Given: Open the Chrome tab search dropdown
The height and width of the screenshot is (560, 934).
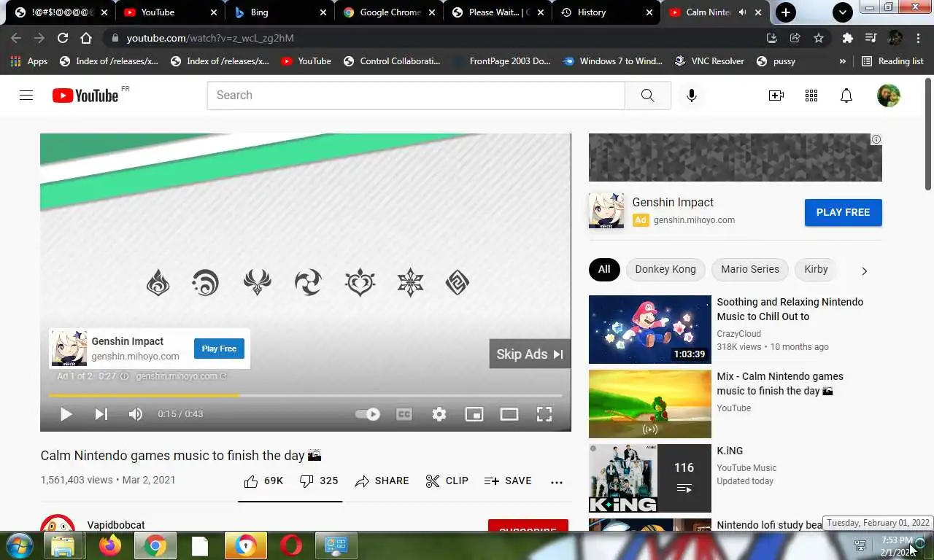Looking at the screenshot, I should (x=843, y=12).
